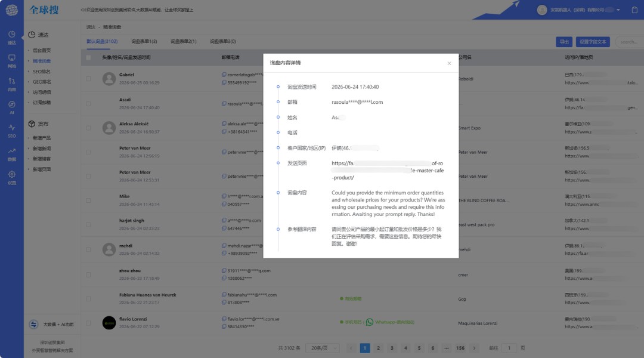Tick the checkbox for the zhou zhou row
644x358 pixels.
click(88, 274)
